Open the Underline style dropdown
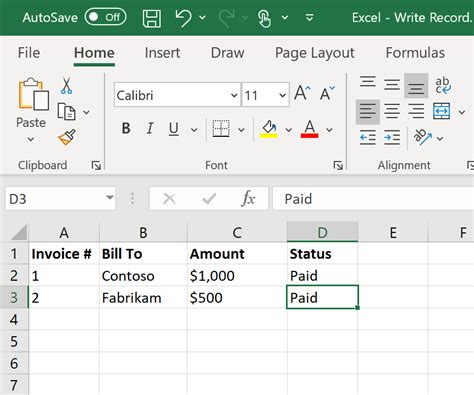This screenshot has height=395, width=474. click(x=194, y=130)
